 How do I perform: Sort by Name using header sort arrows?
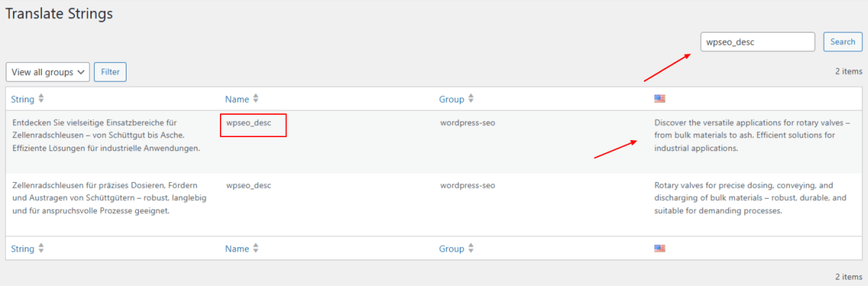(255, 99)
